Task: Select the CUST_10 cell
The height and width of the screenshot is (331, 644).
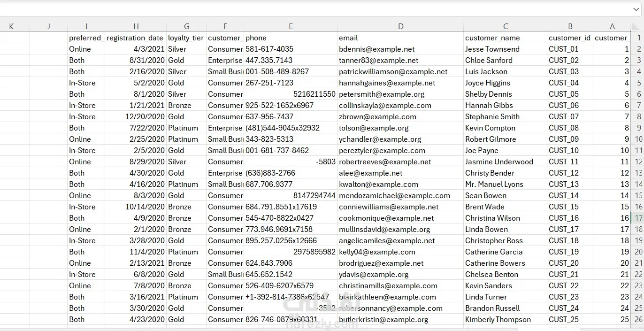Action: (x=570, y=151)
